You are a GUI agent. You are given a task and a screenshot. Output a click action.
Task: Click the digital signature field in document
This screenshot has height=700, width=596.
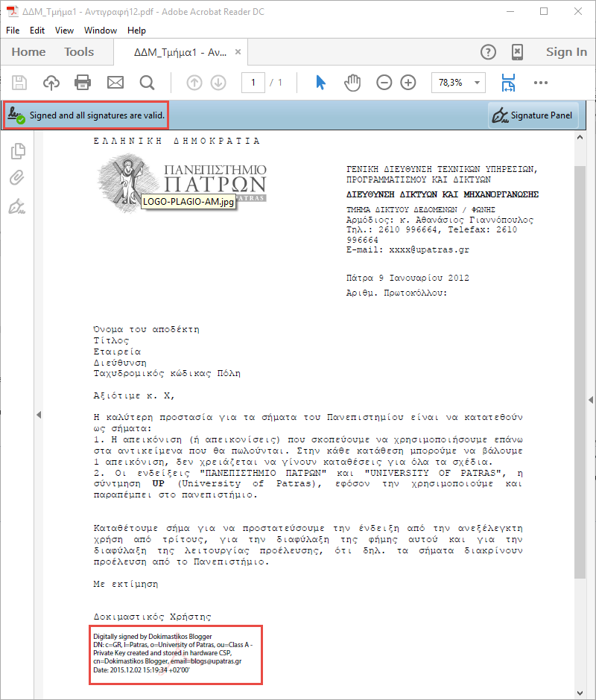point(176,655)
